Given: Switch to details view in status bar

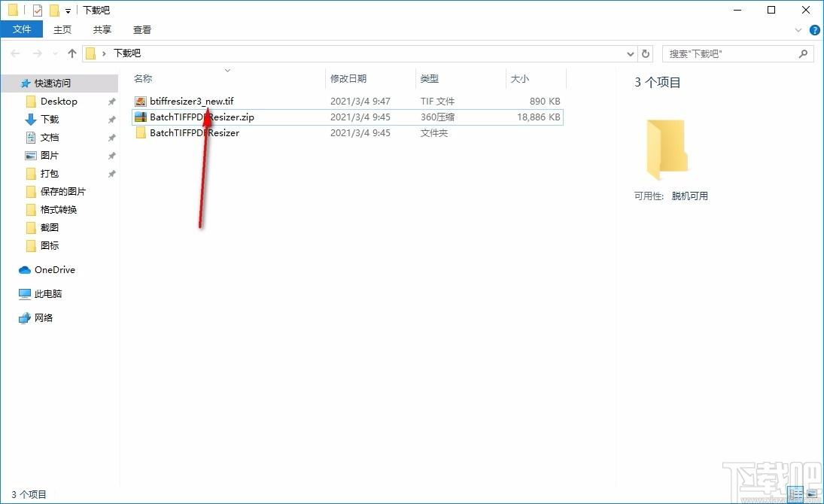Looking at the screenshot, I should pos(796,494).
